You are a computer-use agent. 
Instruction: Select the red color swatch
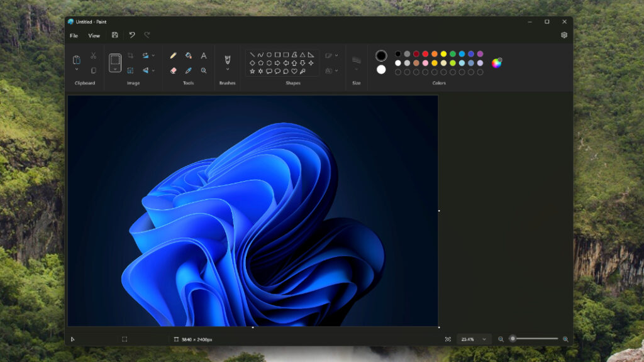pos(425,55)
